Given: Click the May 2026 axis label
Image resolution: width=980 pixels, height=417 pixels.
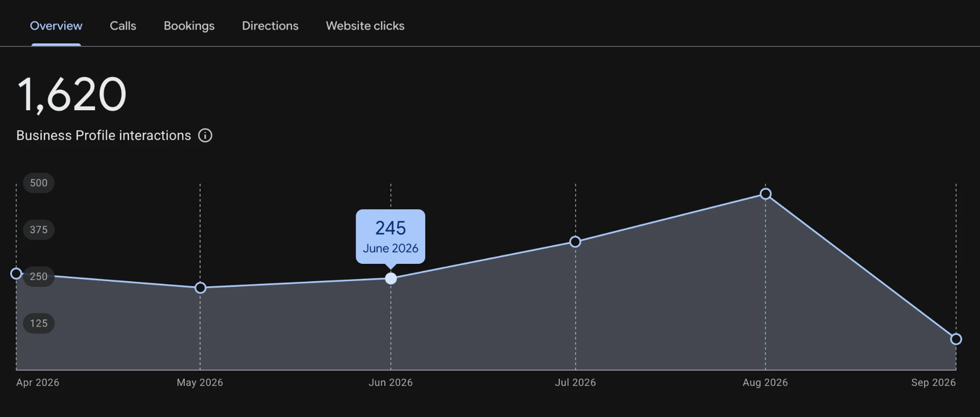Looking at the screenshot, I should (x=200, y=382).
